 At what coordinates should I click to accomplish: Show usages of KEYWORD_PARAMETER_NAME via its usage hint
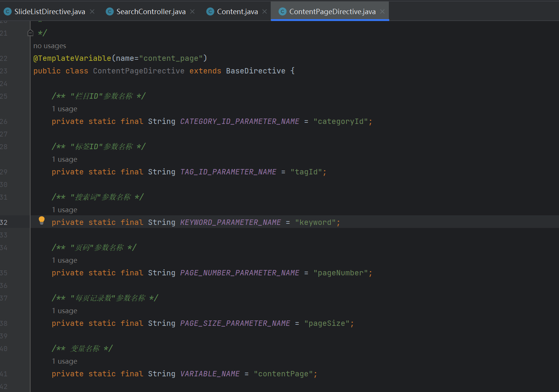(65, 210)
